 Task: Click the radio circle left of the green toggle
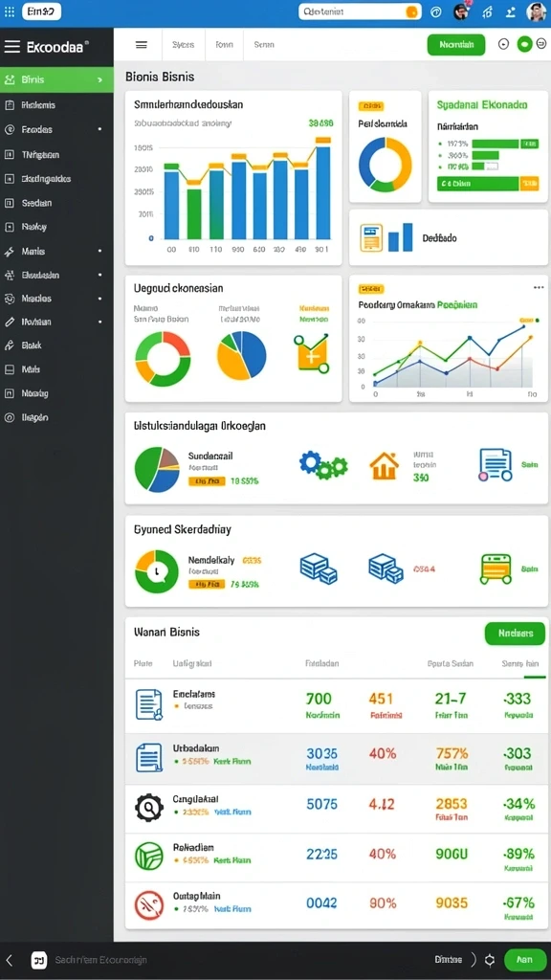click(503, 44)
